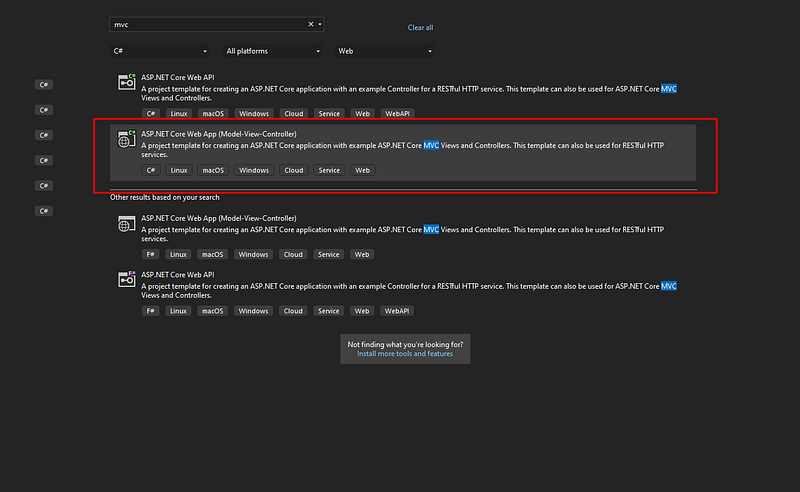Select the ASP.NET Core Web App (Model-View-Controller) title under Other results
This screenshot has height=492, width=800.
[x=219, y=218]
